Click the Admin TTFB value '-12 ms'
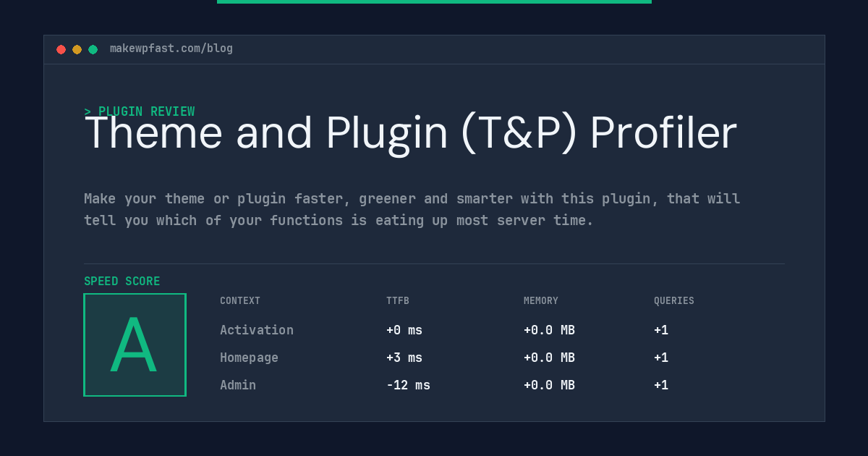Image resolution: width=868 pixels, height=456 pixels. pos(408,385)
